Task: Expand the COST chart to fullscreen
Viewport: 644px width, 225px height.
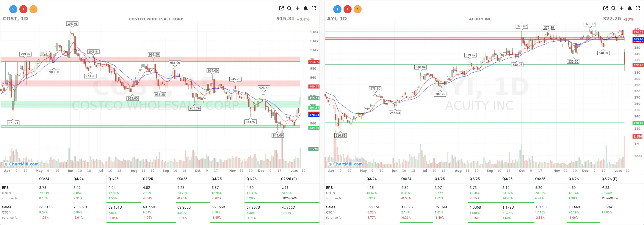Action: click(x=314, y=8)
